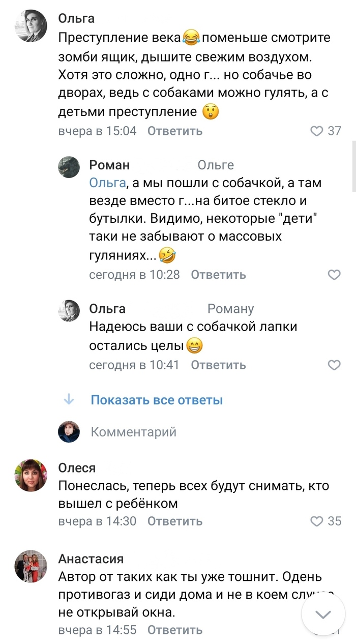Reply to Олеся's comment from 14:30
This screenshot has height=644, width=356.
coord(175,521)
